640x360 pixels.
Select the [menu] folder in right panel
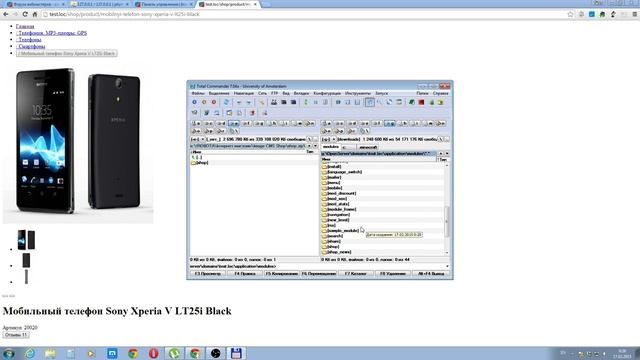coord(331,183)
